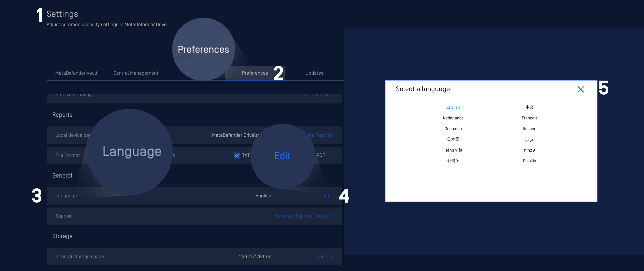Click the Select a language heading
Screen dimensions: 644x271
tap(424, 89)
